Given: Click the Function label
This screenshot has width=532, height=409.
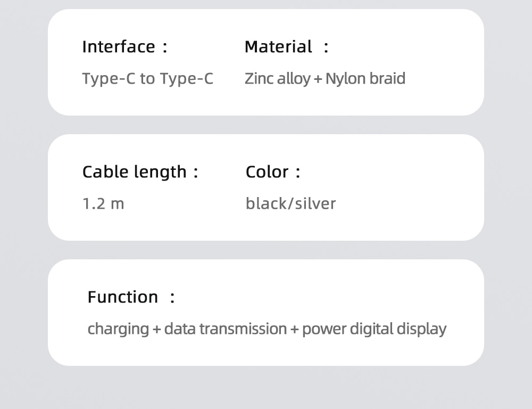Looking at the screenshot, I should click(x=122, y=297).
